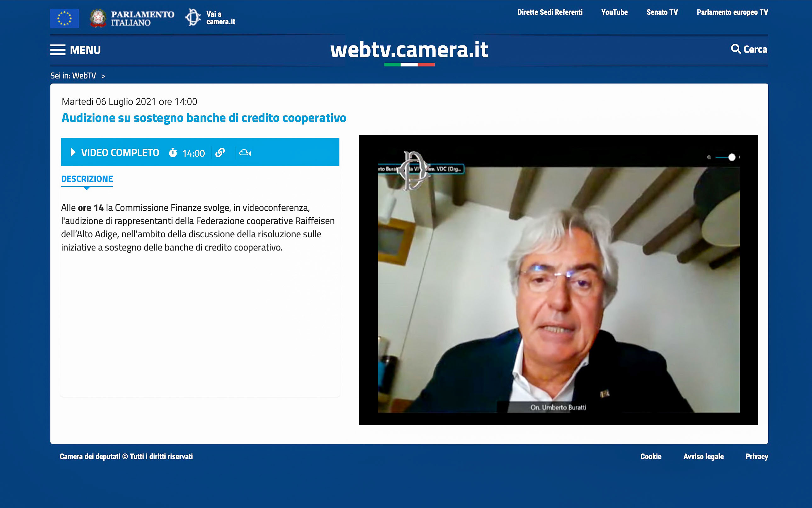812x508 pixels.
Task: Click the webtv.camera.it site title
Action: [x=409, y=50]
